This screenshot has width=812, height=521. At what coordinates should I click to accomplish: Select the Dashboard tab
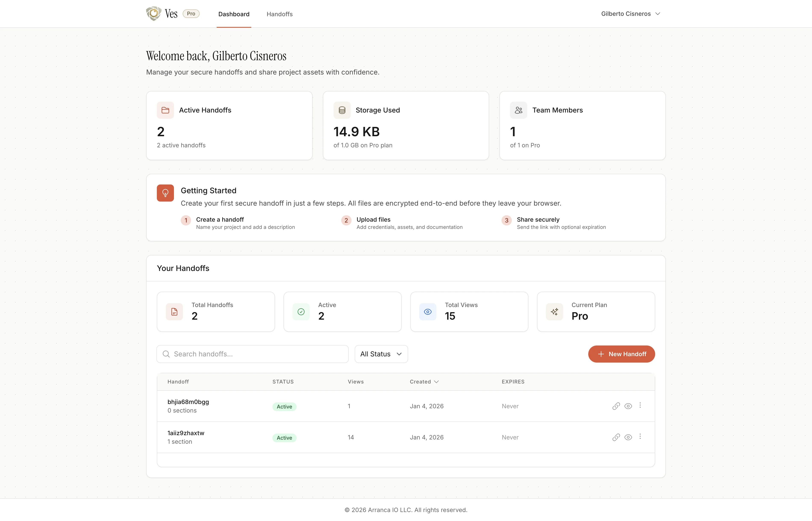[x=234, y=14]
